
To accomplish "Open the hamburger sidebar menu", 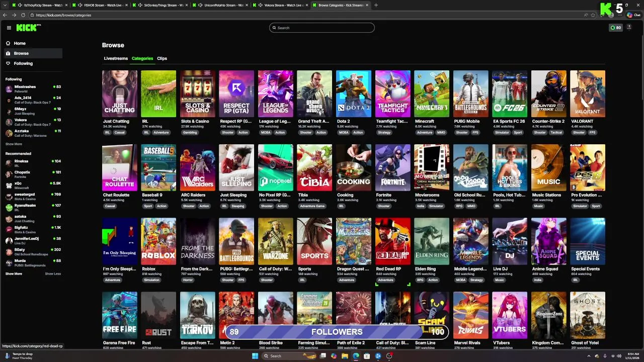I will (x=9, y=28).
